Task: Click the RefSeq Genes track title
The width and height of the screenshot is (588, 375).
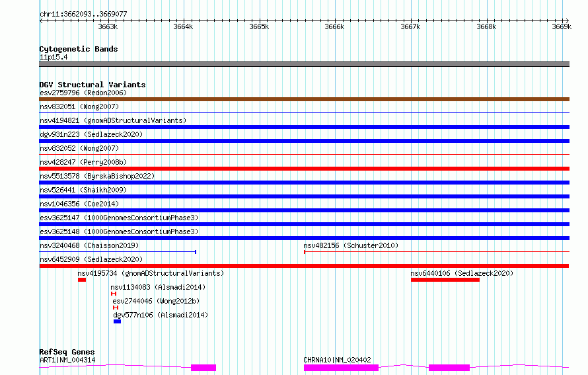Action: (x=67, y=352)
